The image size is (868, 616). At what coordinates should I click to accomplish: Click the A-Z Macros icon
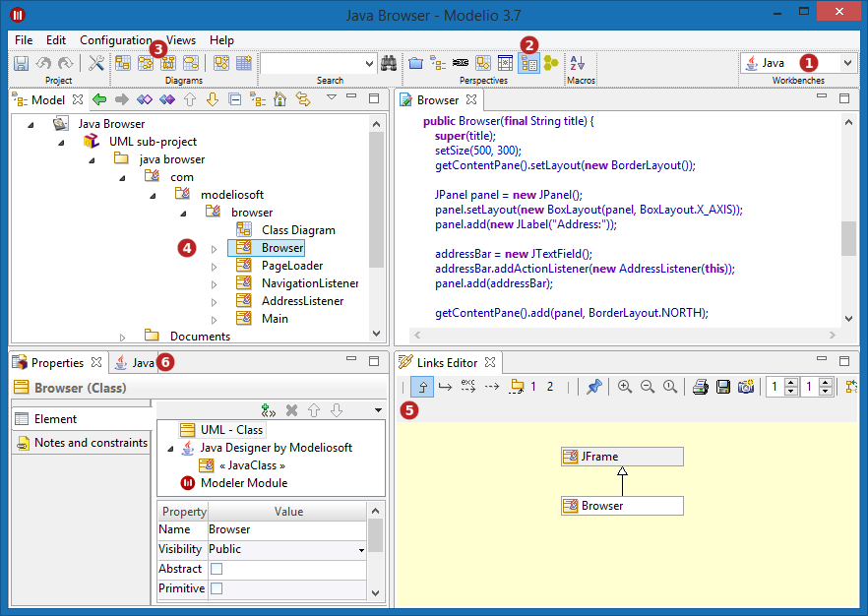(578, 63)
